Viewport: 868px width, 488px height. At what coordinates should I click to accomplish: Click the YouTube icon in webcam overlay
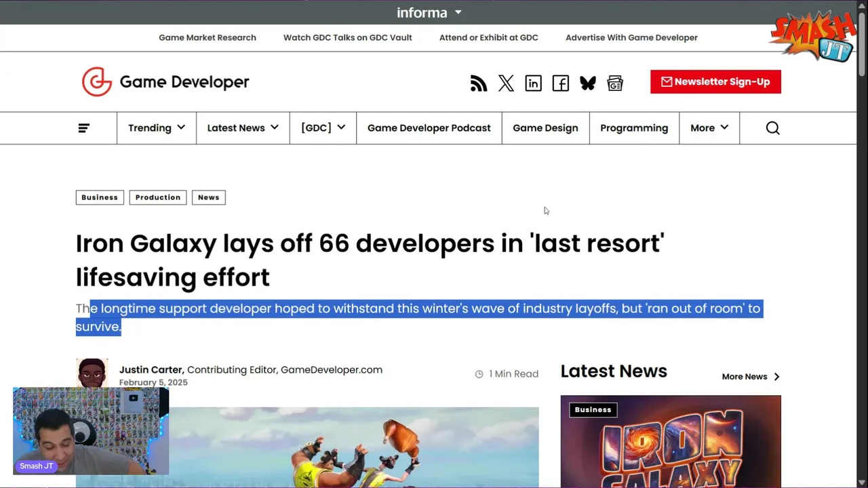(x=134, y=398)
